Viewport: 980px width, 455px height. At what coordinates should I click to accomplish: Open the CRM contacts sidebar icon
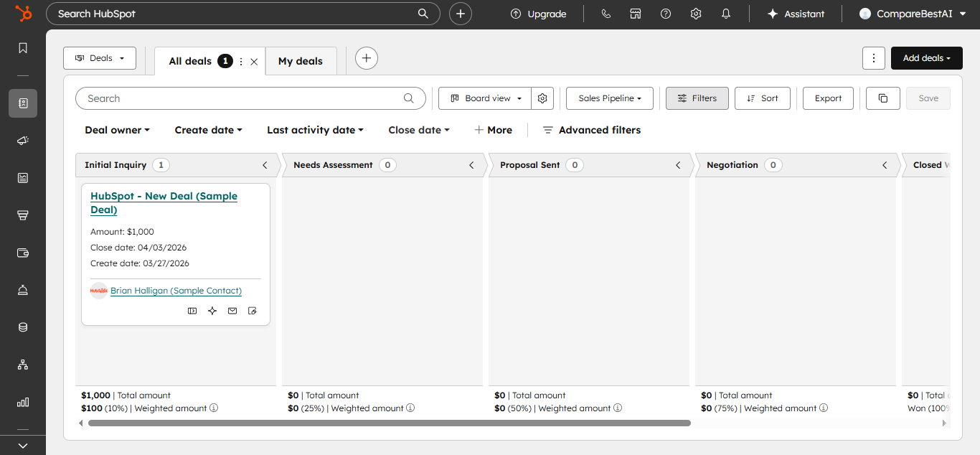pyautogui.click(x=23, y=103)
